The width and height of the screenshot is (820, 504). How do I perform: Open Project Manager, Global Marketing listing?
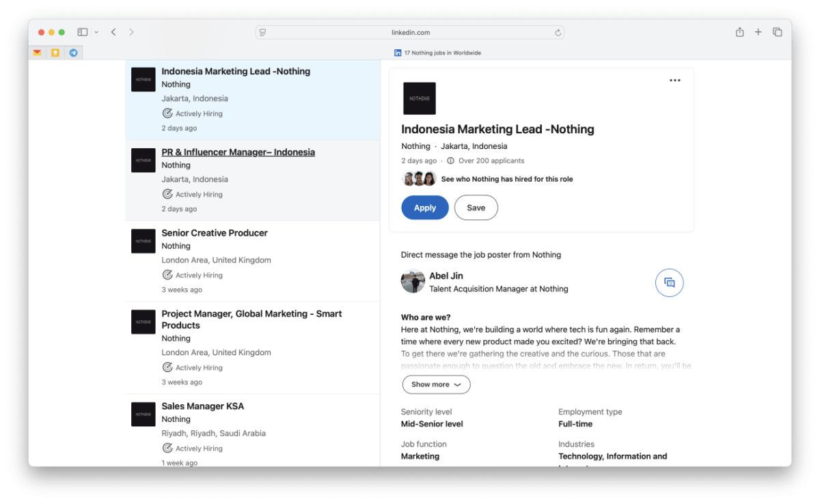[251, 320]
